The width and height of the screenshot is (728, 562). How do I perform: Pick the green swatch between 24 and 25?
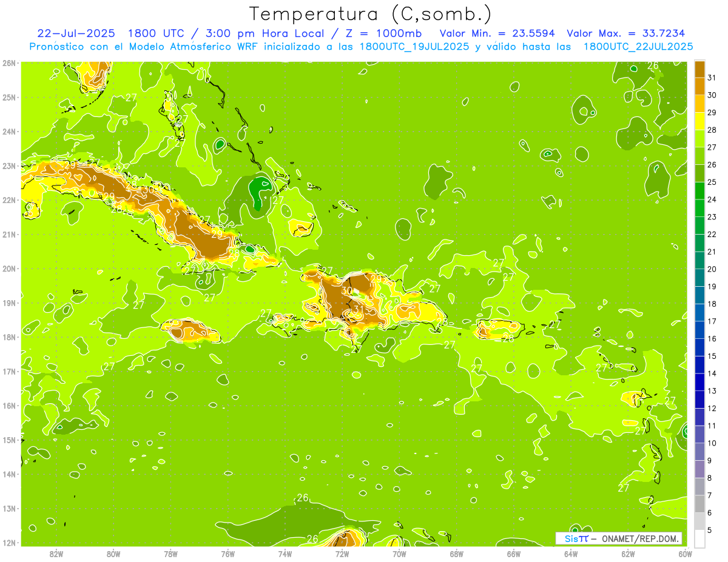click(x=700, y=190)
